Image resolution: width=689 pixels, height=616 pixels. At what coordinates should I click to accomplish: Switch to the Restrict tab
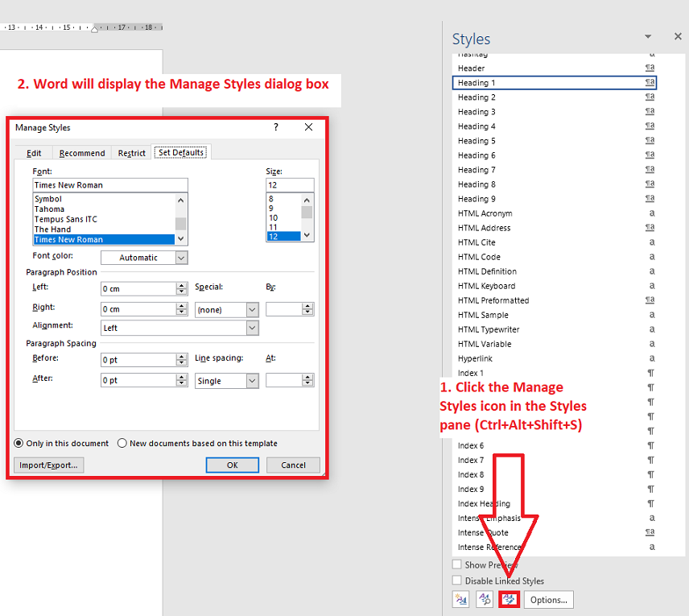[131, 153]
